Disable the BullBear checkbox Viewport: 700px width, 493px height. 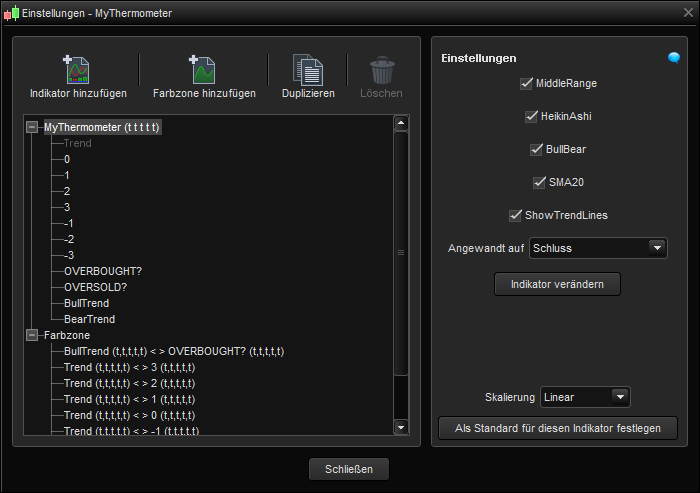click(x=536, y=150)
